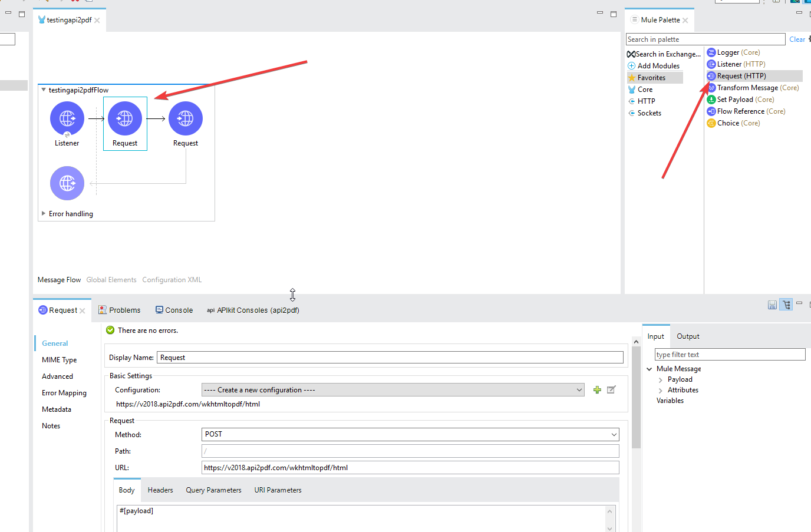Add a new HTTP configuration with green plus
The image size is (811, 532).
point(597,390)
